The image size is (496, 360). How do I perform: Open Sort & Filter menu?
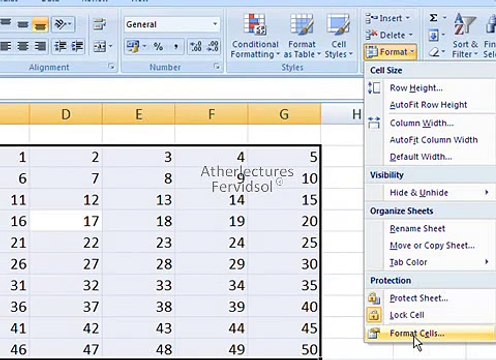click(x=465, y=36)
